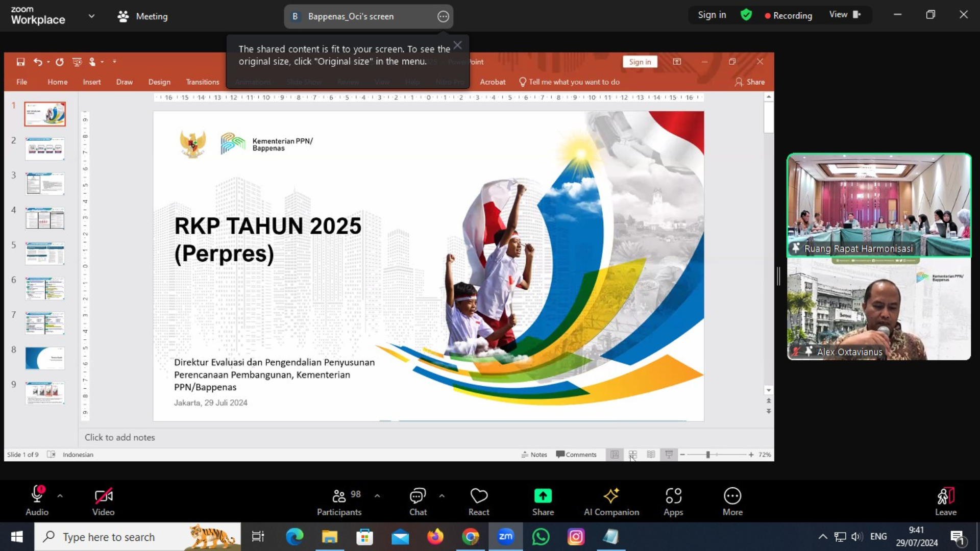This screenshot has height=551, width=980.
Task: Open the Acrobat ribbon tab
Action: pos(493,82)
